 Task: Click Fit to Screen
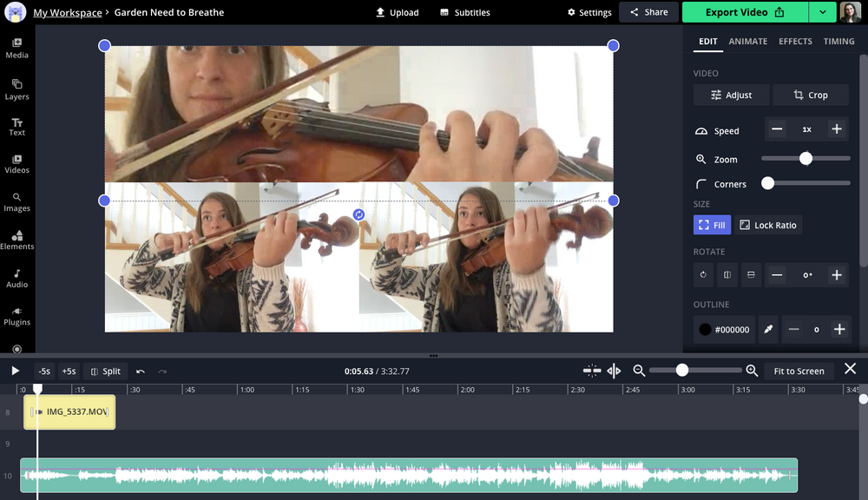tap(799, 371)
